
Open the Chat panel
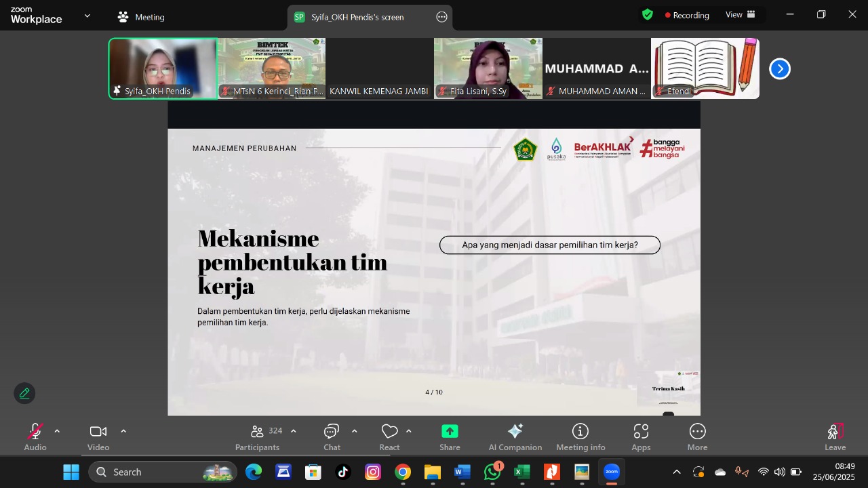tap(332, 436)
